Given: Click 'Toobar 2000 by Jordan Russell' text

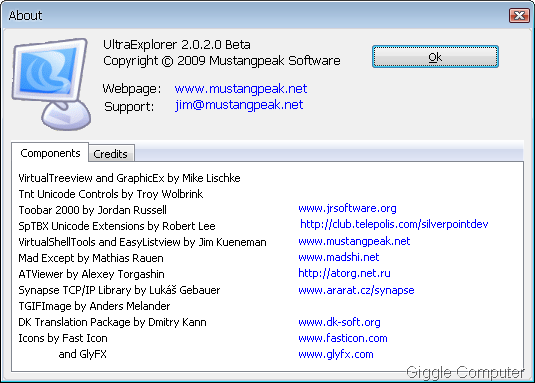Looking at the screenshot, I should [x=92, y=210].
